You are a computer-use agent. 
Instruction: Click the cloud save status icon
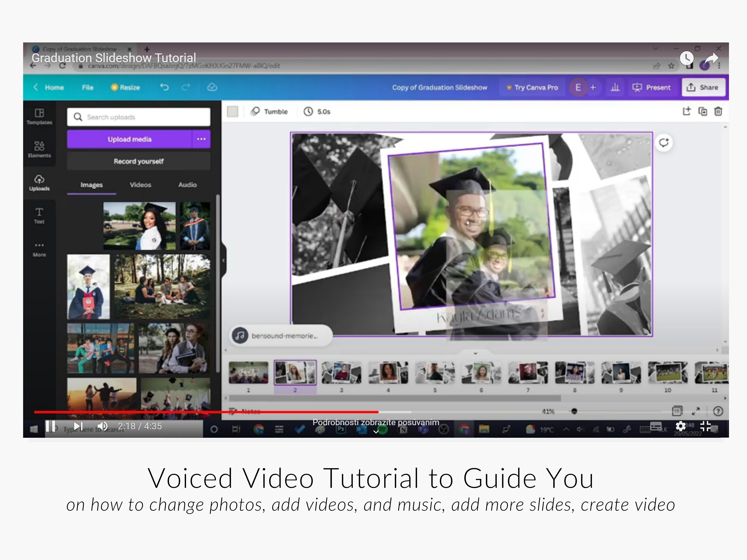(212, 87)
